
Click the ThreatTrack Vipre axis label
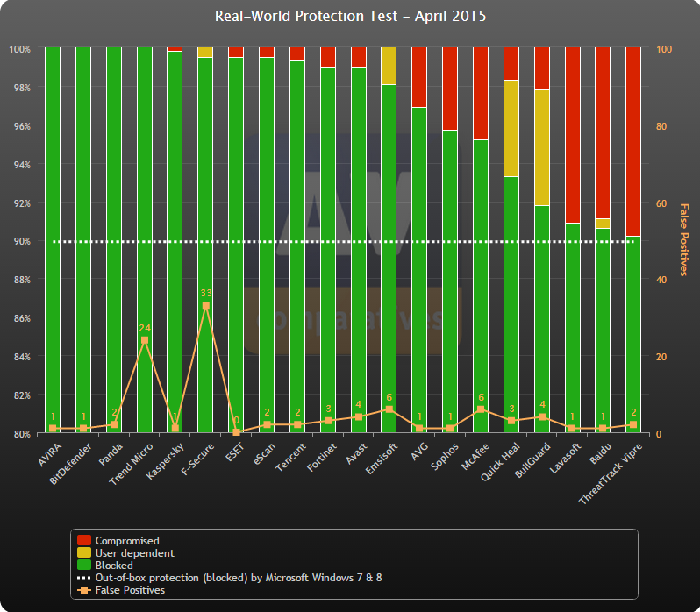coord(611,473)
